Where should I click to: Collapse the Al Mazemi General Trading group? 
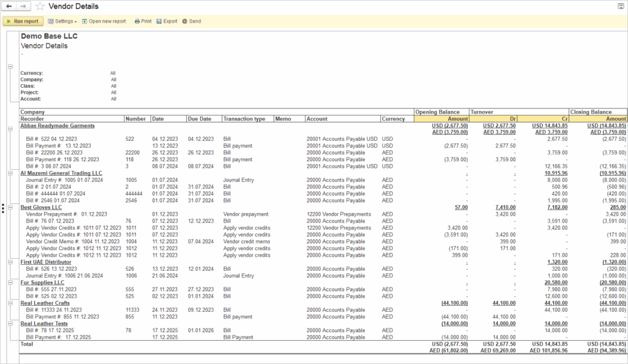tap(10, 173)
